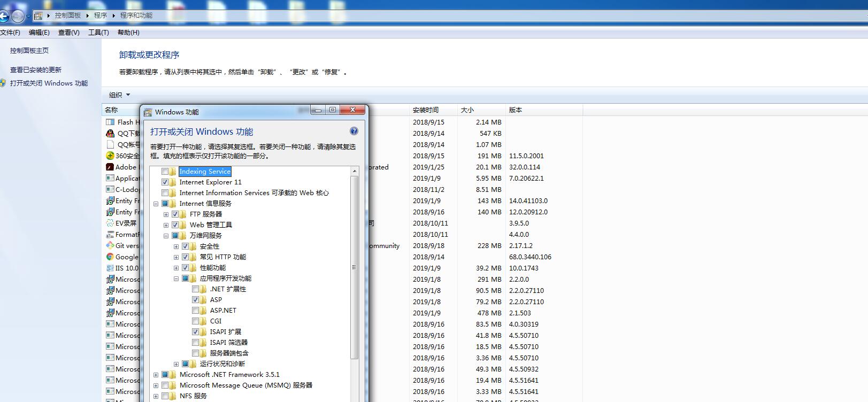Click the folder icon beside Internet Explorer 11
868x402 pixels.
coord(173,182)
